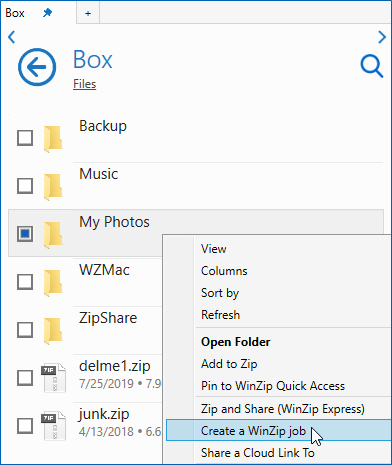Click the My Photos folder icon
The height and width of the screenshot is (465, 392).
pyautogui.click(x=53, y=235)
